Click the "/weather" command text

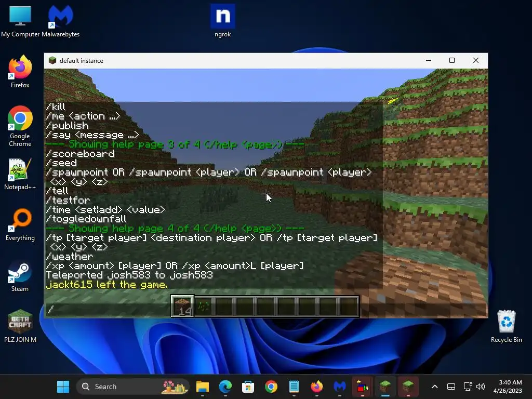pos(70,257)
